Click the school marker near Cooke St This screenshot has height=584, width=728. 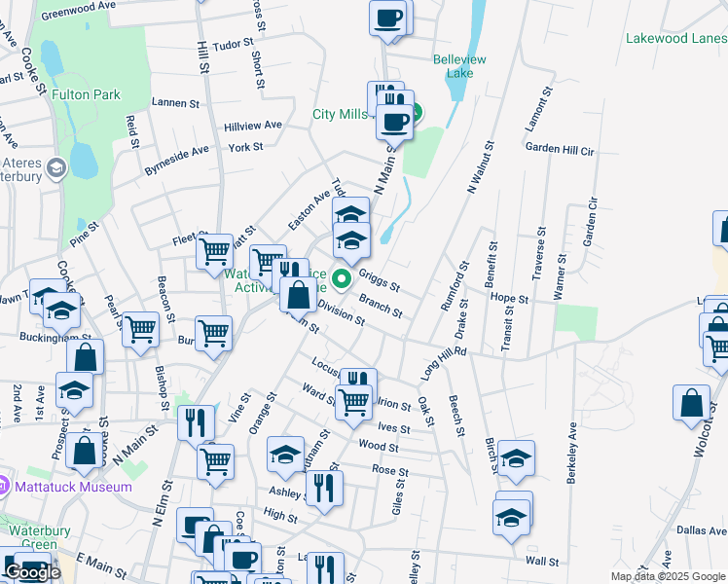pos(61,311)
